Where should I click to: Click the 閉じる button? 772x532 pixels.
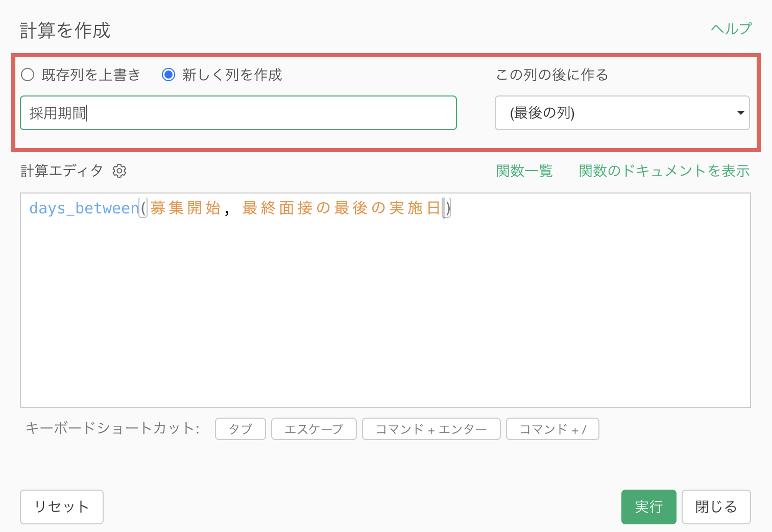click(x=716, y=507)
